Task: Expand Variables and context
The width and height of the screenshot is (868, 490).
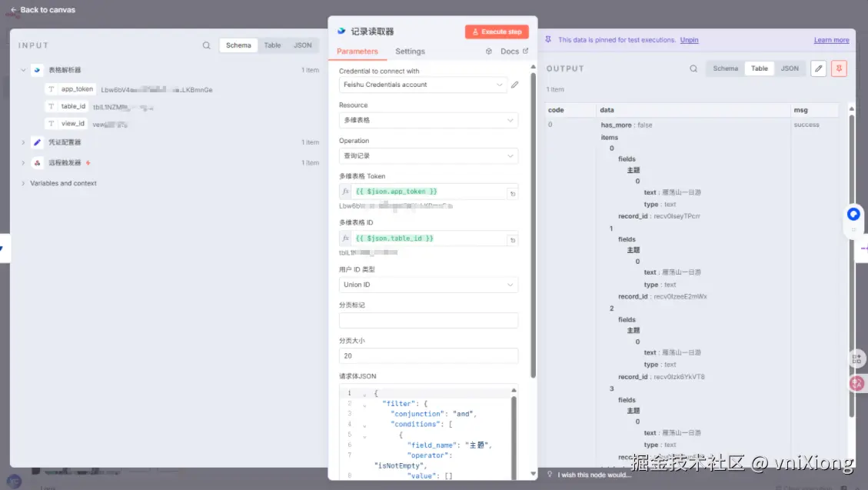Action: pyautogui.click(x=23, y=183)
